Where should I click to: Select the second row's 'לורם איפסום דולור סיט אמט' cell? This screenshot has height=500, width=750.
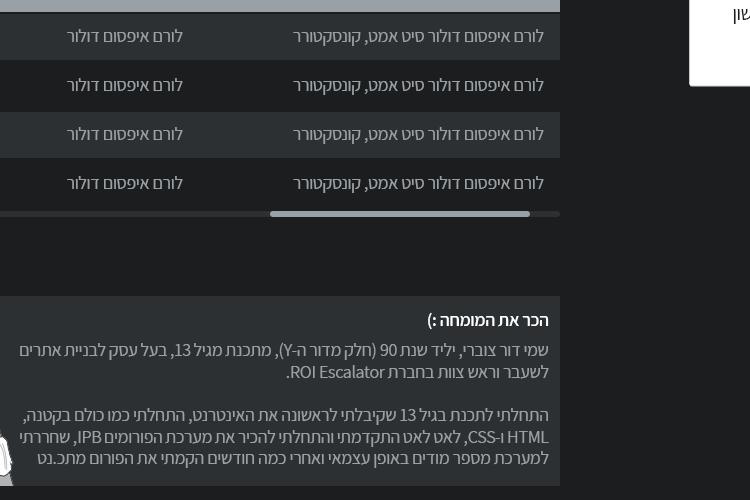[x=418, y=86]
